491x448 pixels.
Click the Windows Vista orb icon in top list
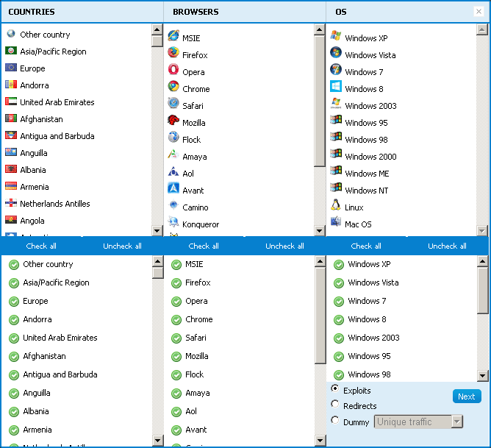point(336,52)
